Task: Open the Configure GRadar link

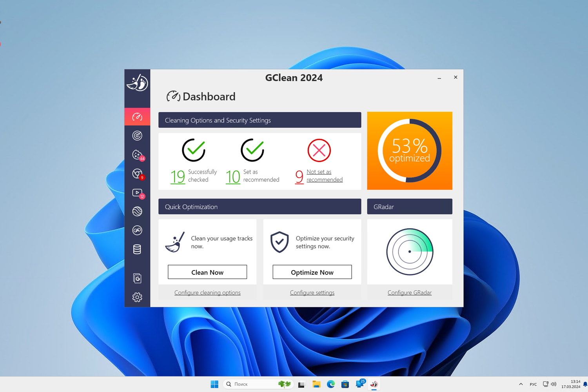Action: click(409, 292)
